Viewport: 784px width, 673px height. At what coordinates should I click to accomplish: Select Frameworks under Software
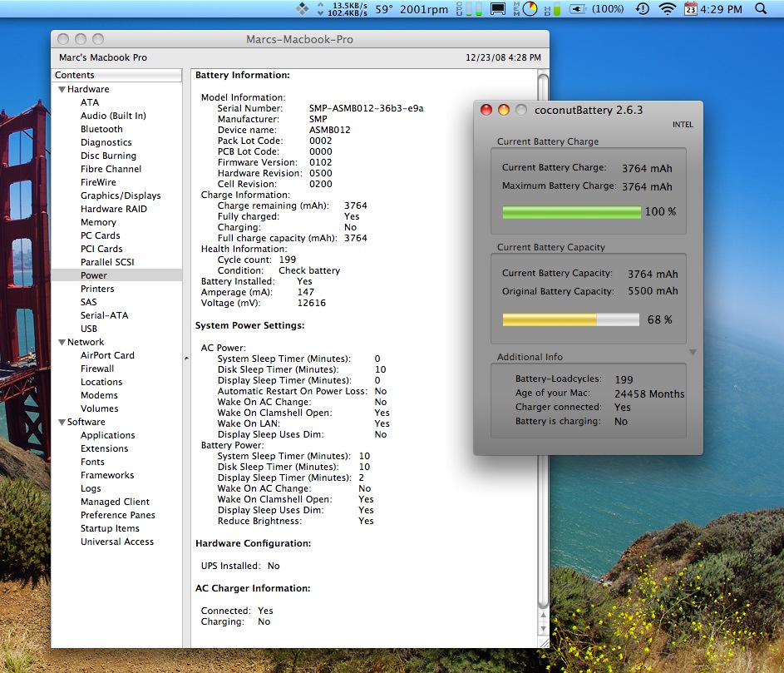click(107, 475)
